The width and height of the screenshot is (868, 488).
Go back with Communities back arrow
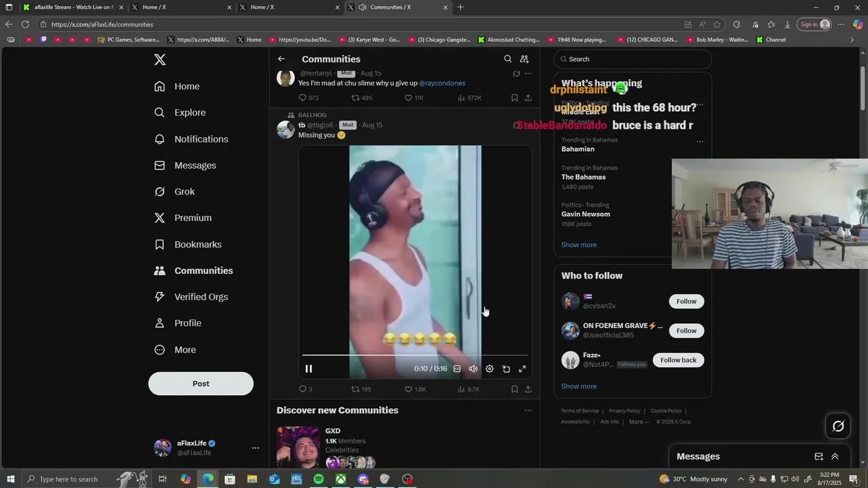tap(281, 59)
